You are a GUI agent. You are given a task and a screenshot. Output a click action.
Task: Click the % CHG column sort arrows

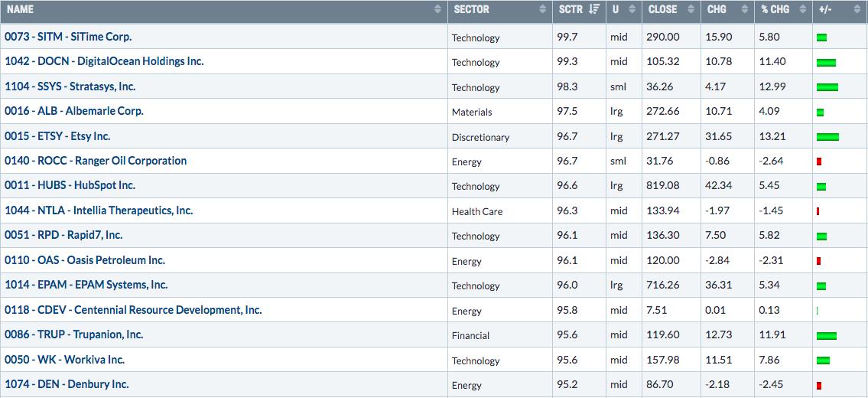coord(802,10)
